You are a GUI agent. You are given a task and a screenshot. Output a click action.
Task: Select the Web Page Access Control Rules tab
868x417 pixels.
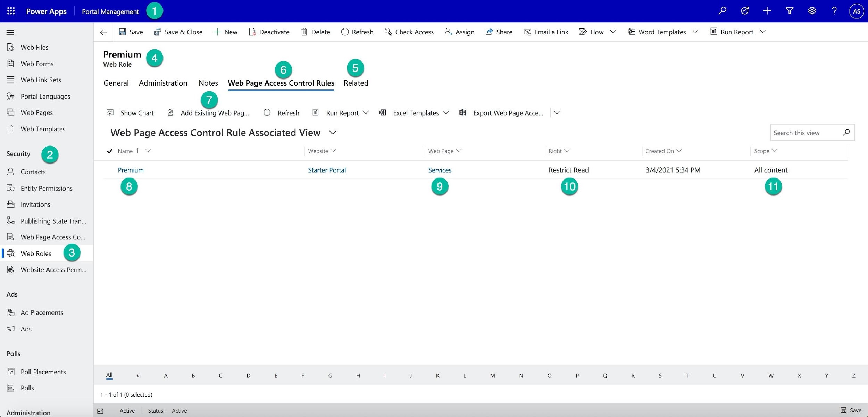click(281, 83)
